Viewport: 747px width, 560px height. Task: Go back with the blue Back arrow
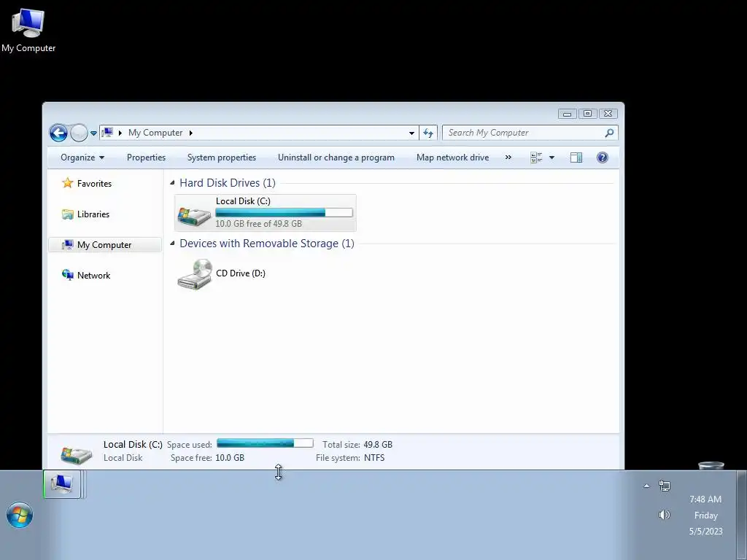pyautogui.click(x=58, y=133)
